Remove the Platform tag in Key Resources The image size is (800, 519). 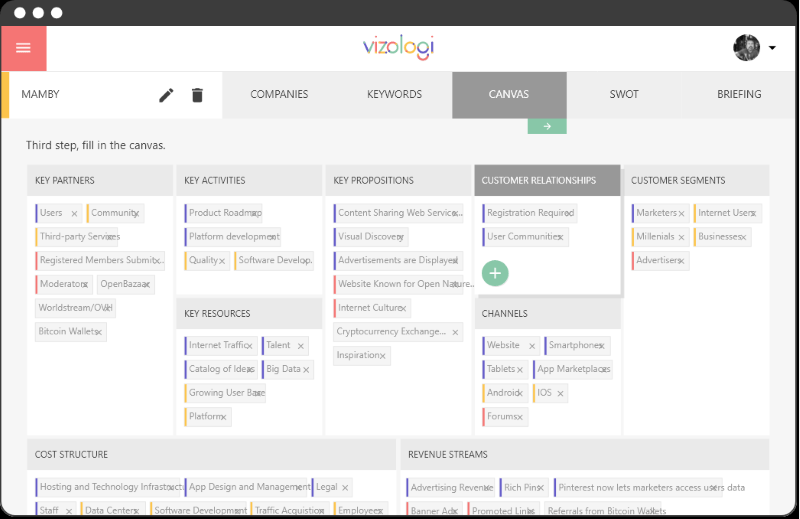pyautogui.click(x=223, y=417)
